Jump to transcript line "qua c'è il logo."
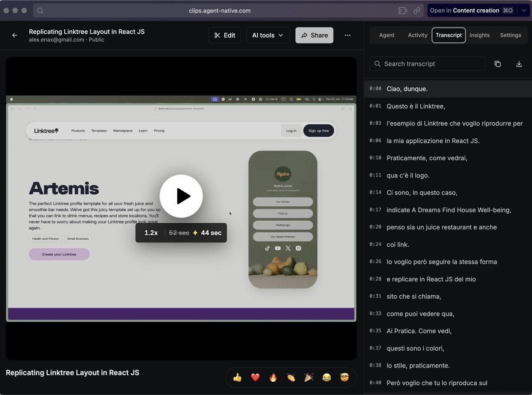The width and height of the screenshot is (532, 395). pyautogui.click(x=448, y=175)
